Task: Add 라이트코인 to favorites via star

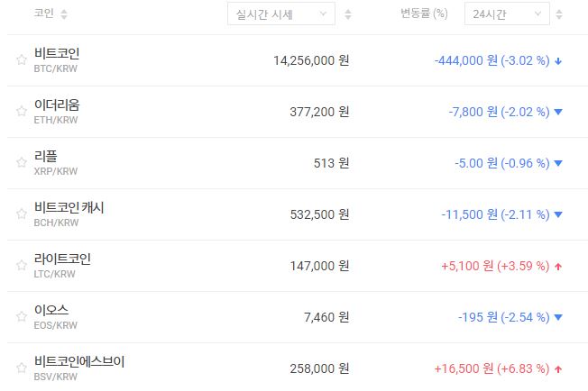Action: [x=21, y=266]
